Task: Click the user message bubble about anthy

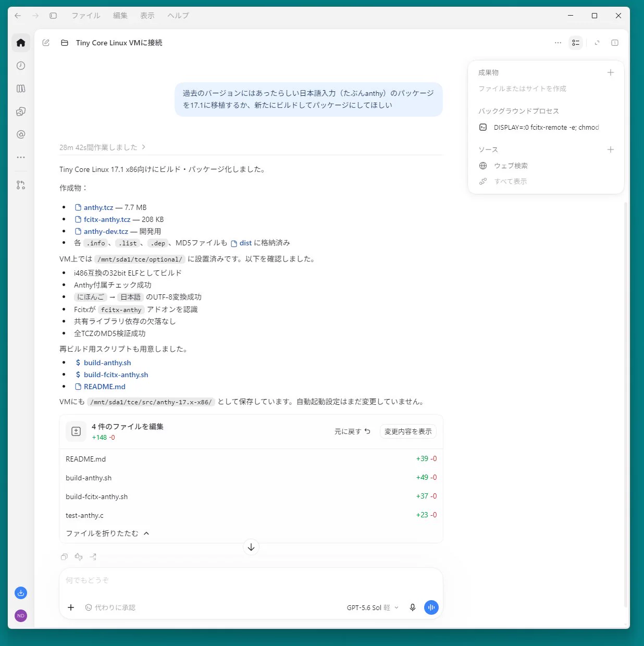Action: (308, 99)
